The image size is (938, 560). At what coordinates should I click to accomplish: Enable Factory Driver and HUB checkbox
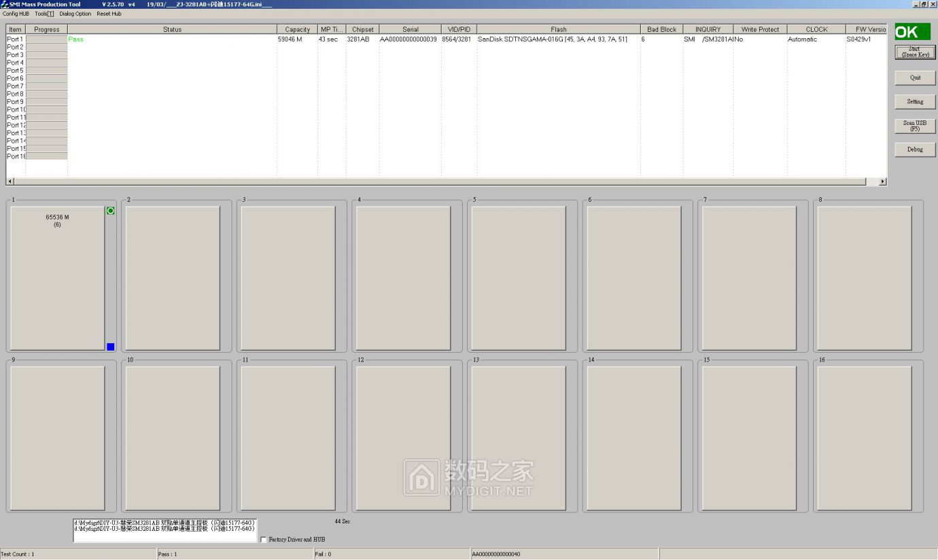coord(264,540)
